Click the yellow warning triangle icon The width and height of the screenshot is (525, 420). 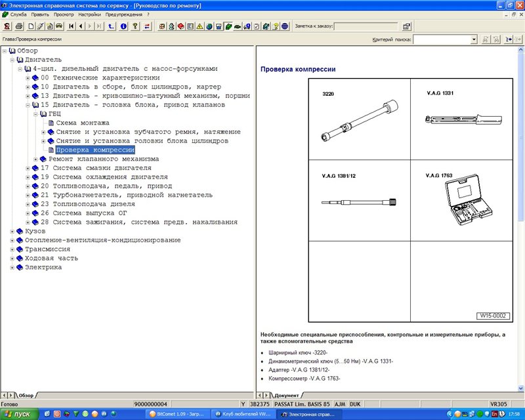[199, 26]
